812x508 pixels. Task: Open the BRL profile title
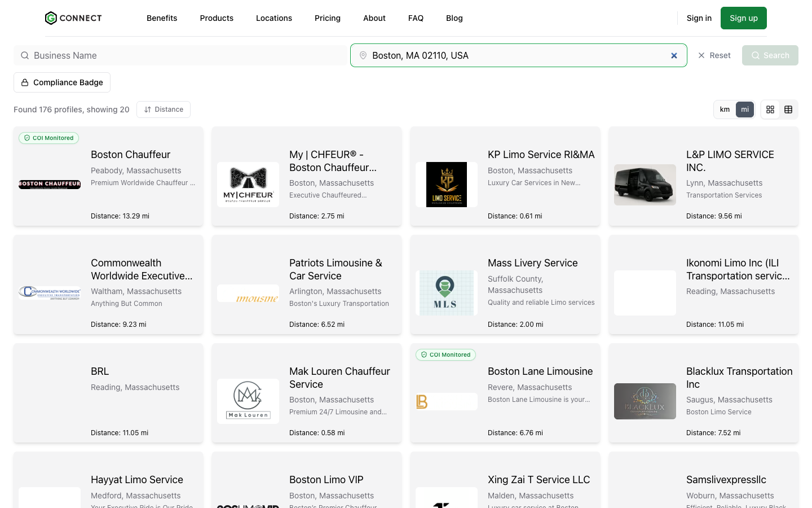pos(100,371)
